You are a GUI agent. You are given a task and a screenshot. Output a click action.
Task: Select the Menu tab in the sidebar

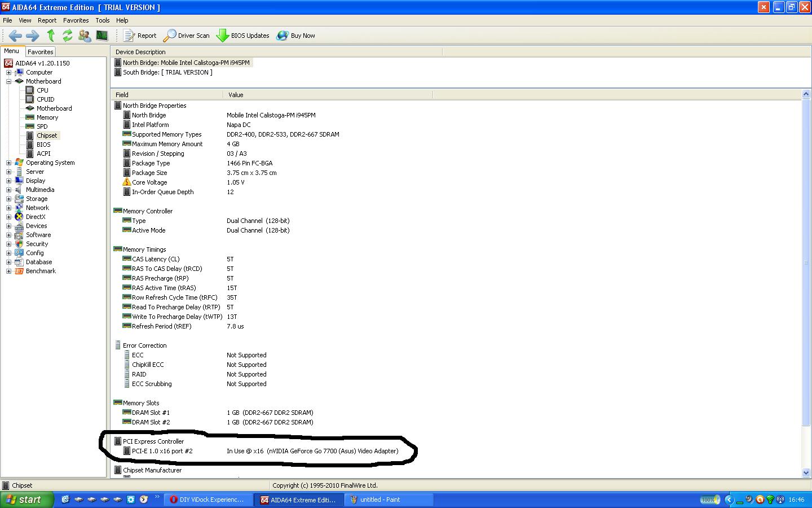pyautogui.click(x=12, y=51)
